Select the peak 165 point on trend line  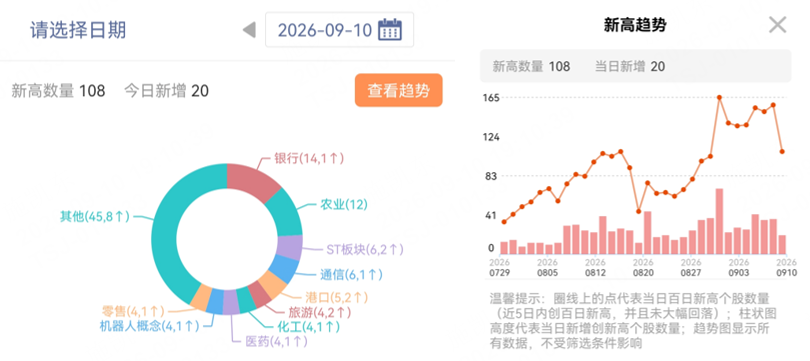click(x=719, y=97)
